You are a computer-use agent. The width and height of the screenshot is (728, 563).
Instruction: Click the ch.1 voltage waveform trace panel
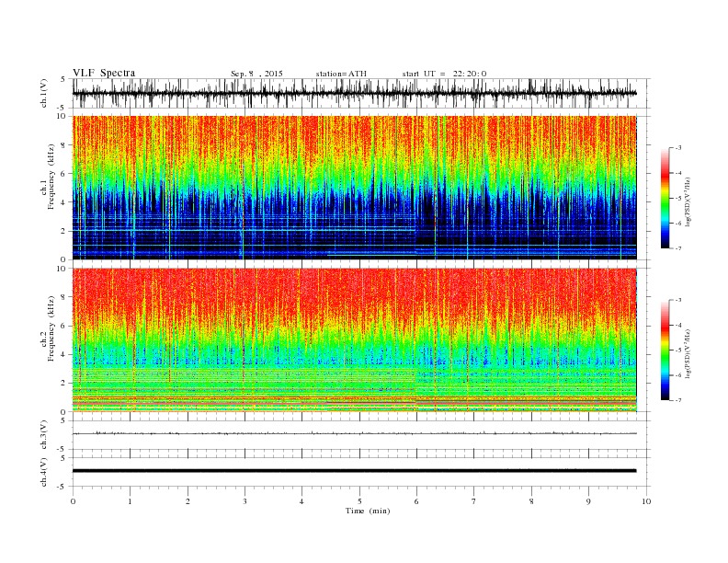coord(361,93)
